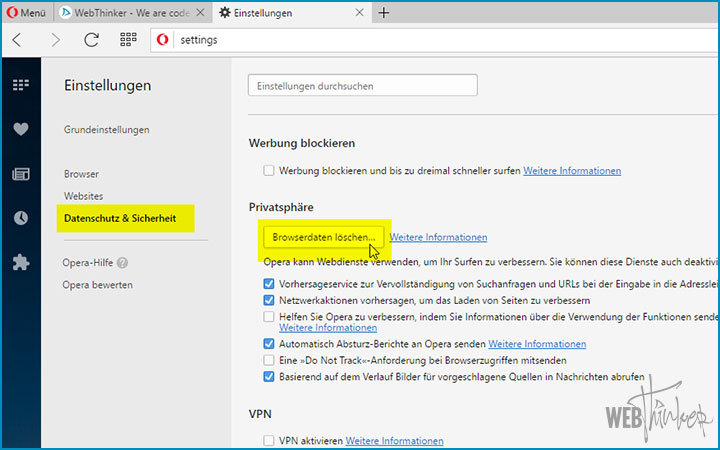Open History clock icon in sidebar
720x450 pixels.
20,218
